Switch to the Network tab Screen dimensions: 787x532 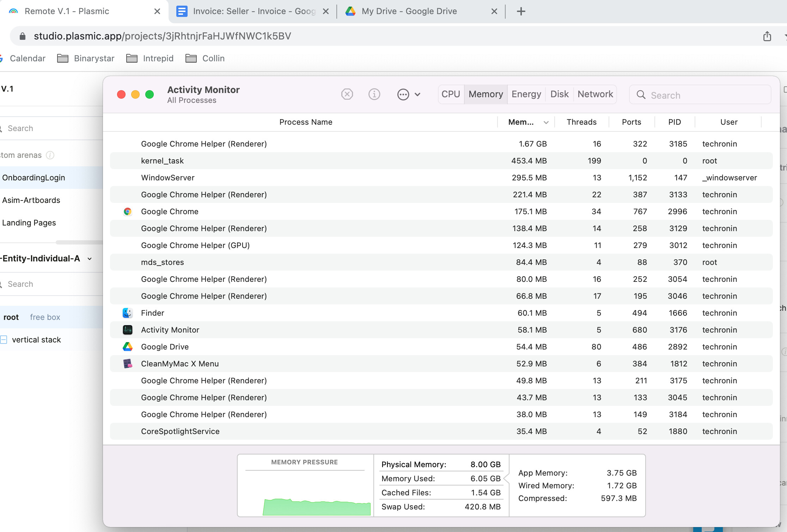click(x=595, y=94)
